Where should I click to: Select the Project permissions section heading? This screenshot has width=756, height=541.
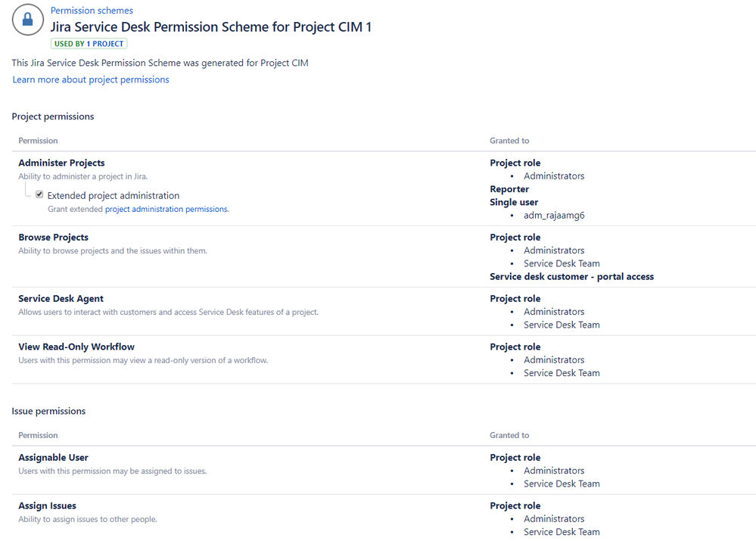point(53,117)
